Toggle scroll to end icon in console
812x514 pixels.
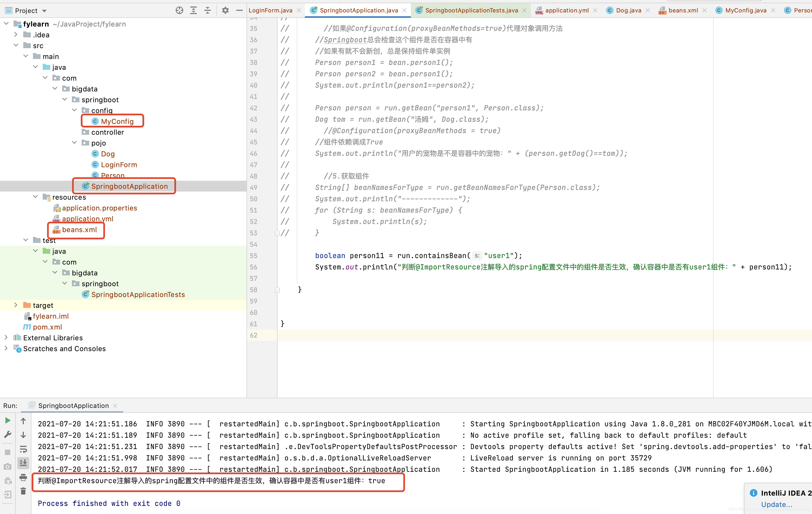[23, 463]
